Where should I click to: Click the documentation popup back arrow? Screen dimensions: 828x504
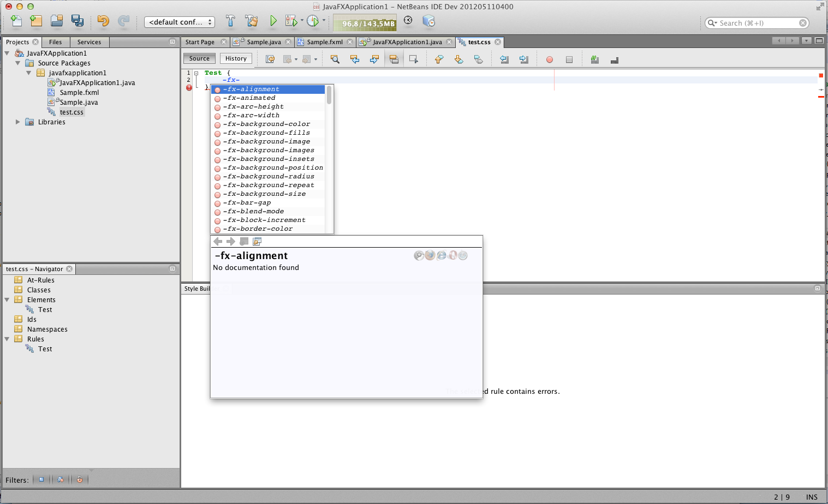(x=218, y=241)
